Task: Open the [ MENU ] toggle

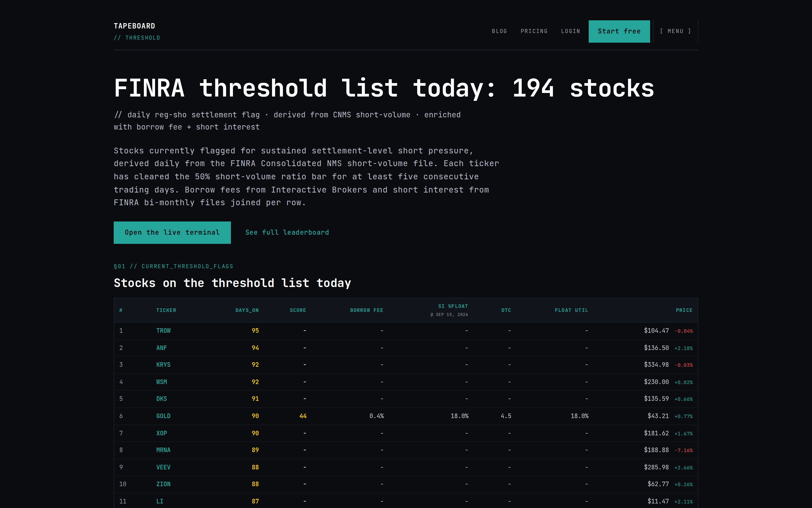Action: [675, 31]
